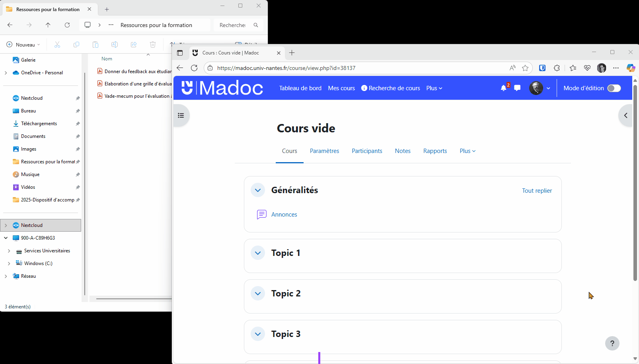Switch to the Paramètres tab

point(324,151)
